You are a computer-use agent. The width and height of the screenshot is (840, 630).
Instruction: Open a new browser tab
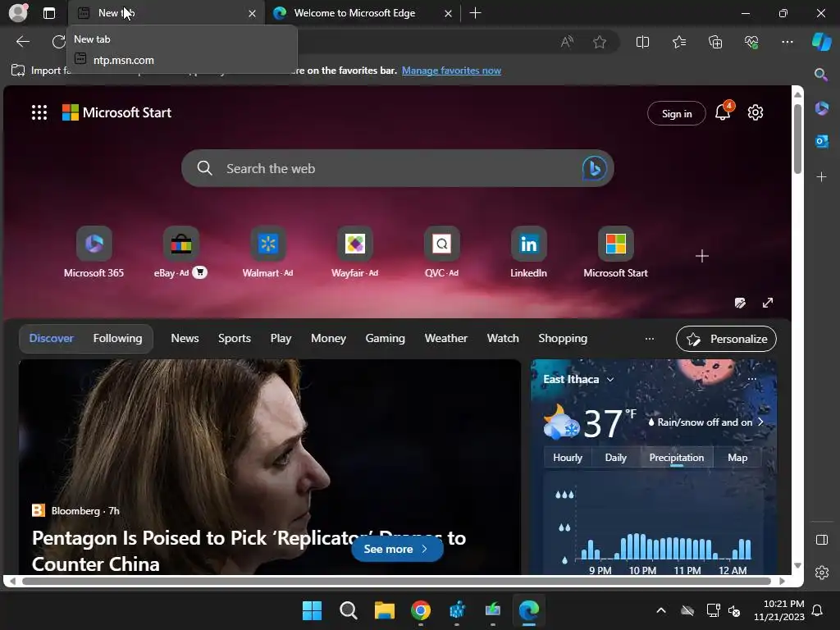click(475, 13)
